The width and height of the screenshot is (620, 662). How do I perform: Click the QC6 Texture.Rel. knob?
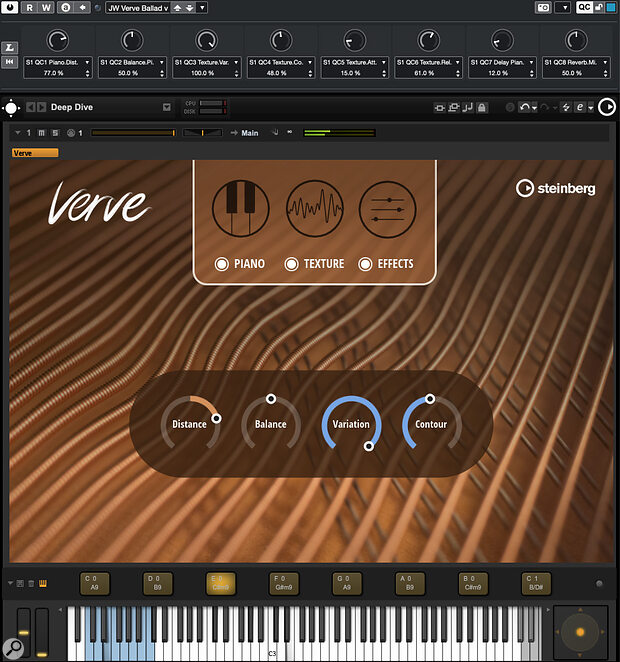tap(428, 41)
